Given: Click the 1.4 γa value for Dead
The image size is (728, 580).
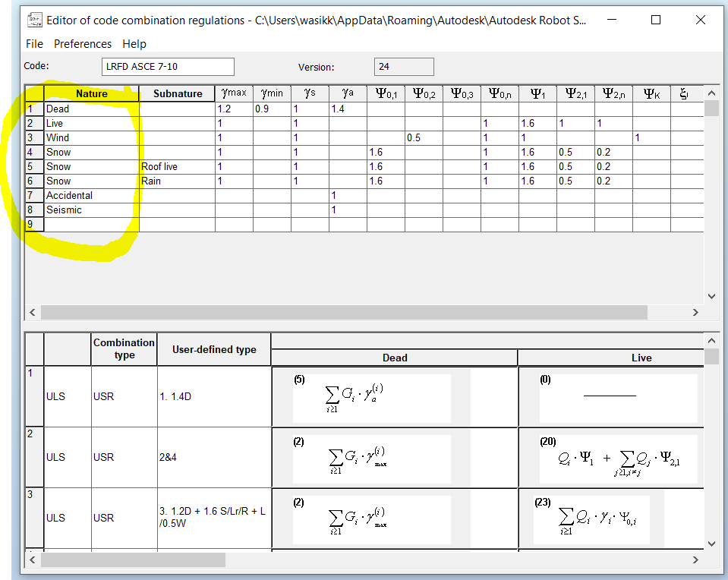Looking at the screenshot, I should 348,109.
